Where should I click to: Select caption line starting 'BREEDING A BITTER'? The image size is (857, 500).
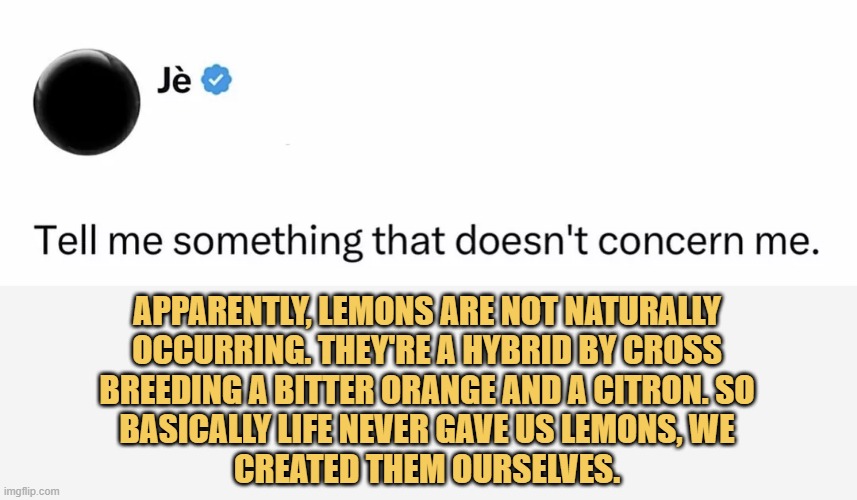(427, 391)
